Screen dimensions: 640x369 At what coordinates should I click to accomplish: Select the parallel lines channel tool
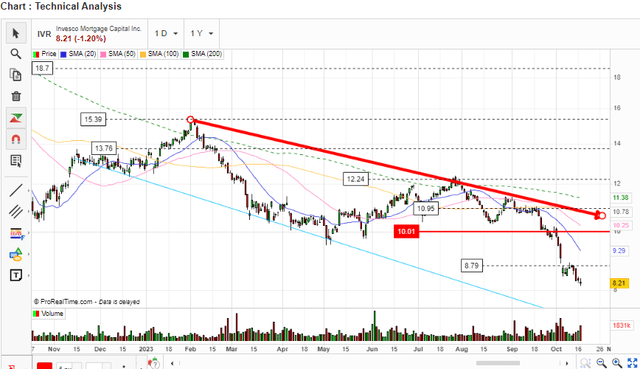pyautogui.click(x=16, y=211)
